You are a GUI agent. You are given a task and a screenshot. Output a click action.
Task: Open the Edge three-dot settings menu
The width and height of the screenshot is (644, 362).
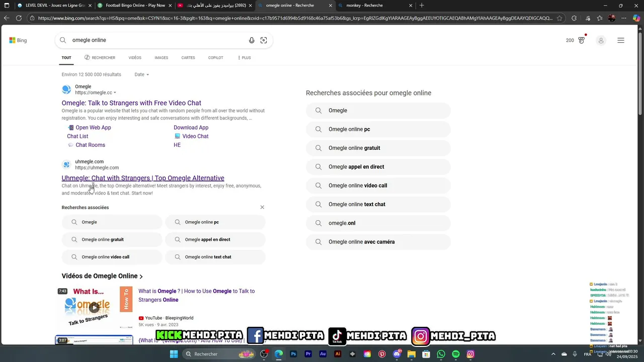(624, 18)
